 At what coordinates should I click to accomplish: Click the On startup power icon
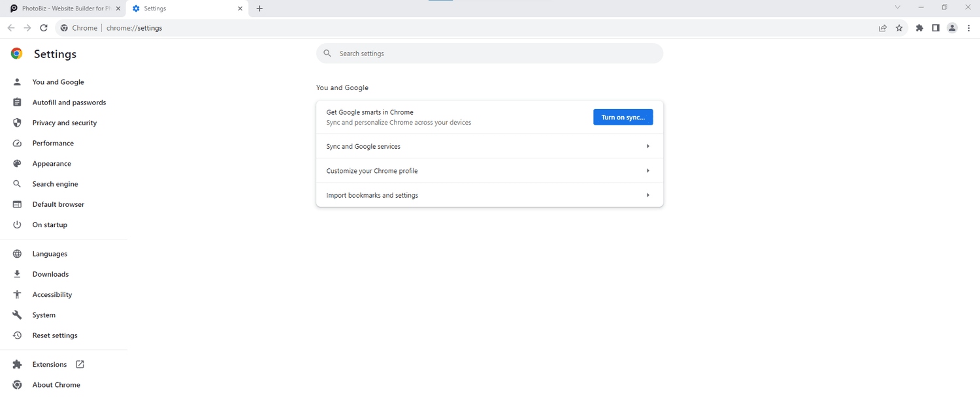pos(17,224)
